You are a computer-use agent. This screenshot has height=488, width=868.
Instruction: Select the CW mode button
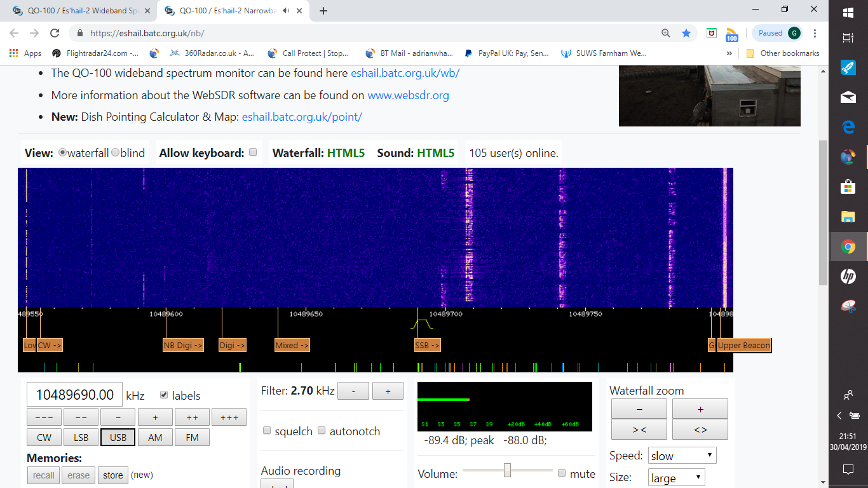tap(44, 437)
